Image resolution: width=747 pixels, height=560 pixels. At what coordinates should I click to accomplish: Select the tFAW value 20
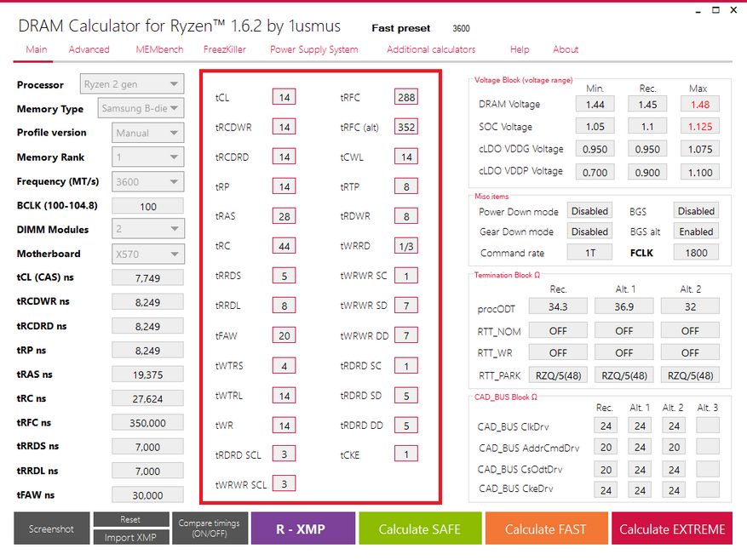point(284,335)
